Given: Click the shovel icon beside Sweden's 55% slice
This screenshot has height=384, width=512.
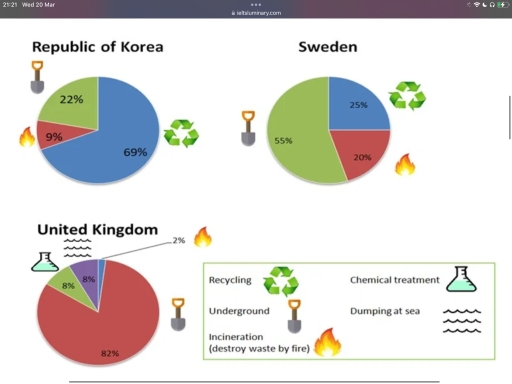Looking at the screenshot, I should [x=248, y=128].
